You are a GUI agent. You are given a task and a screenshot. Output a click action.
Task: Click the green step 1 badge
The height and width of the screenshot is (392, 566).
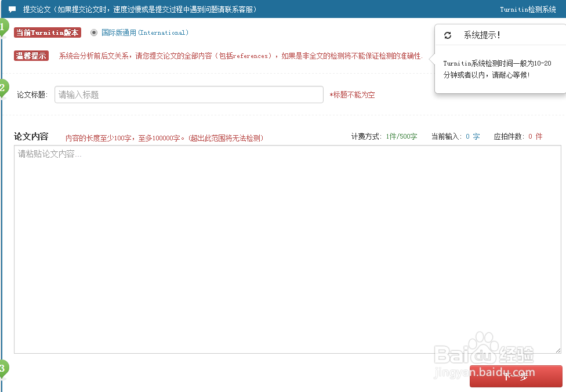(2, 26)
